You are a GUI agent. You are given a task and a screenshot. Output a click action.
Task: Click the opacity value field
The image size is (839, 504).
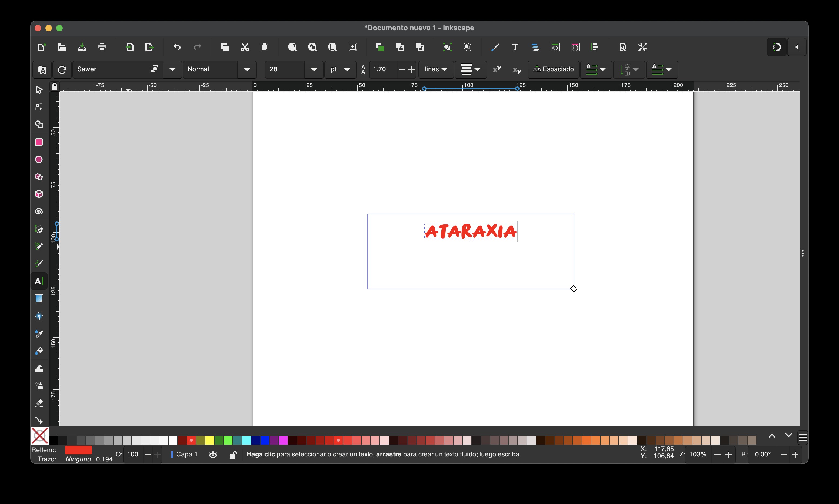[133, 455]
